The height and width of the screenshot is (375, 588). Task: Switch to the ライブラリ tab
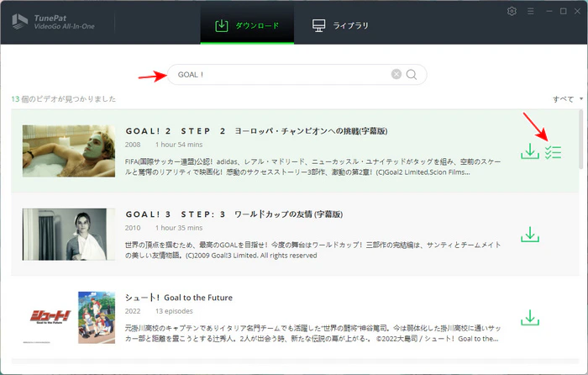pos(340,25)
